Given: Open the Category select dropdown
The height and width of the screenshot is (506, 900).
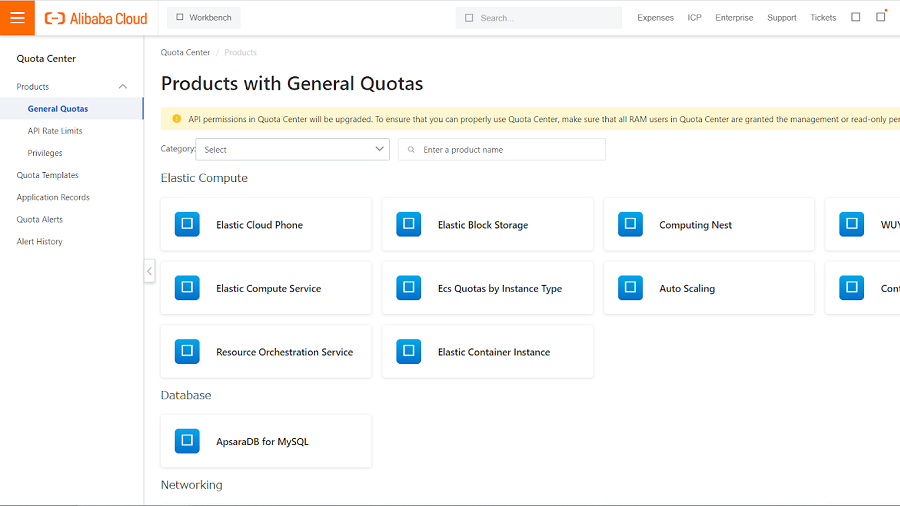Looking at the screenshot, I should pyautogui.click(x=292, y=149).
